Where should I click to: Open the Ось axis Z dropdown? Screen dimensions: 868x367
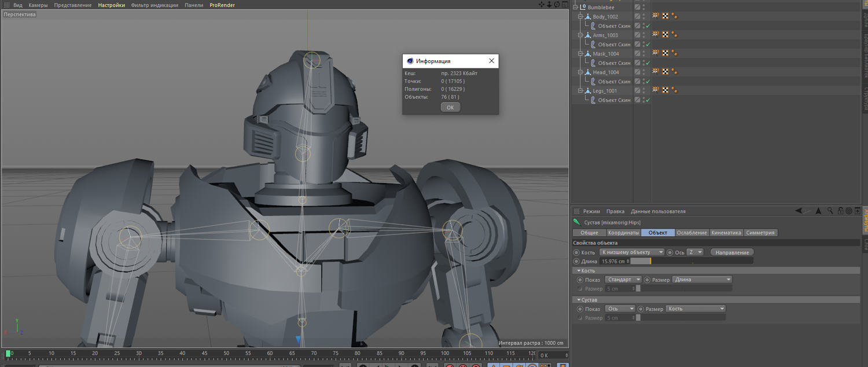point(695,252)
